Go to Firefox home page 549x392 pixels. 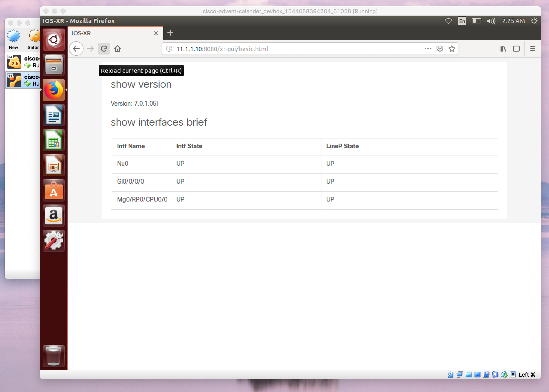(118, 49)
